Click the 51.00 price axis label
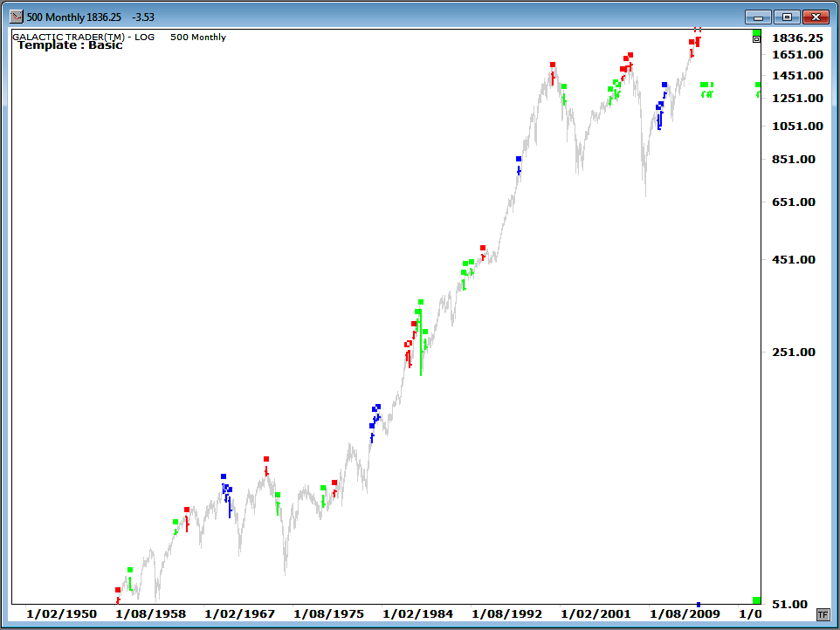Screen dimensions: 840x630 (789, 605)
